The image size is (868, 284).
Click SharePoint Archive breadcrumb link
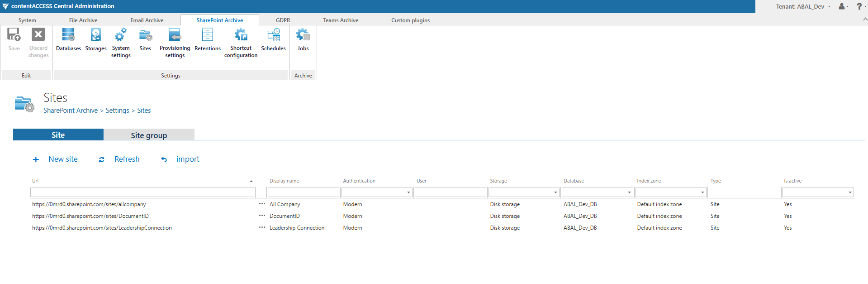(71, 111)
